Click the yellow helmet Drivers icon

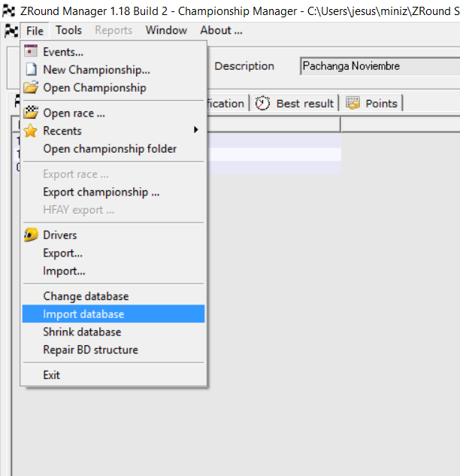(31, 235)
